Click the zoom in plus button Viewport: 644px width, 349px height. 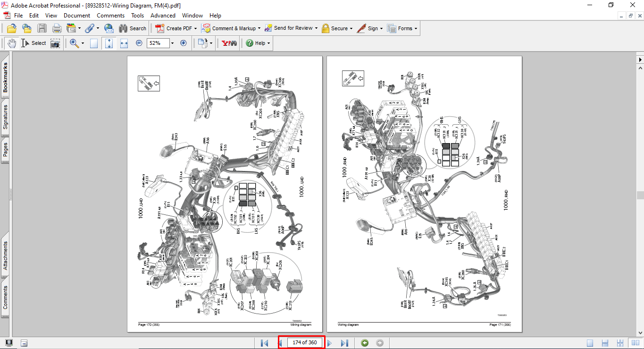tap(184, 43)
